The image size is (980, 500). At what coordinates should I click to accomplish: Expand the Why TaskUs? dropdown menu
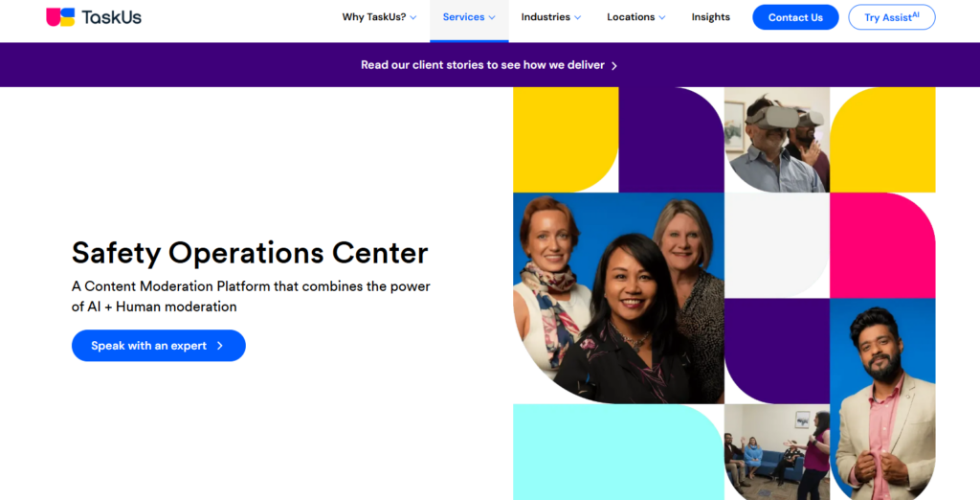[380, 17]
